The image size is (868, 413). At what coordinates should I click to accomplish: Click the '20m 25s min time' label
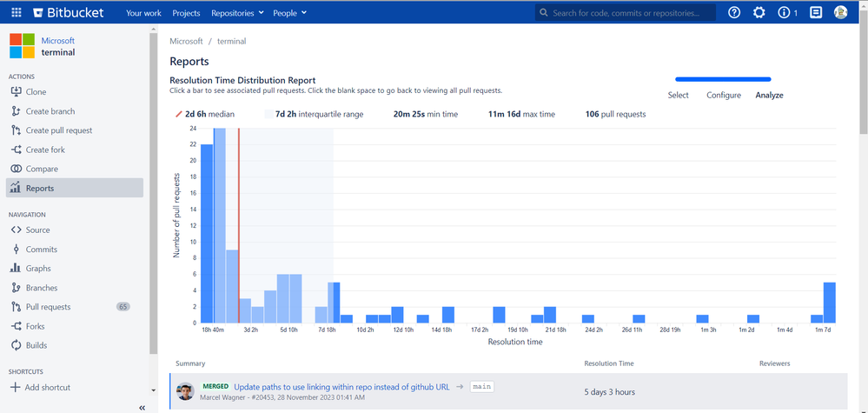426,114
